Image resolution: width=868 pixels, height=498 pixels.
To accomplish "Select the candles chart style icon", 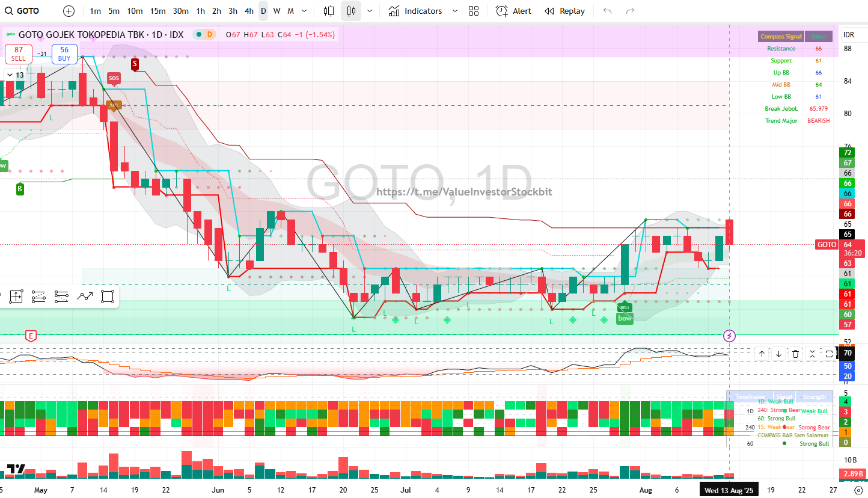I will (351, 11).
